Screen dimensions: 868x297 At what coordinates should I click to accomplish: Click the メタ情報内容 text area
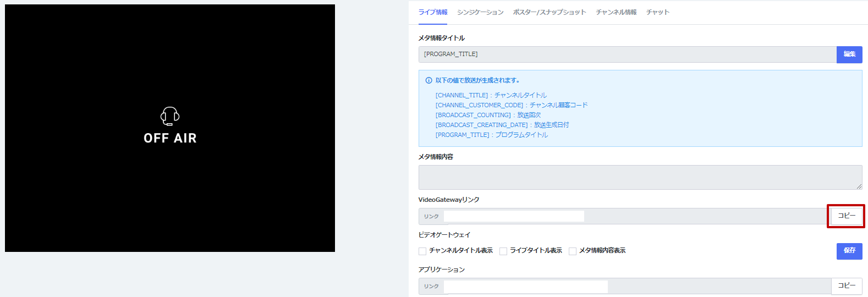click(x=640, y=177)
